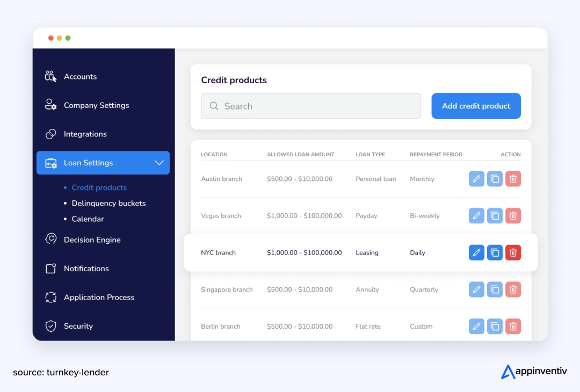The height and width of the screenshot is (392, 580).
Task: Click the Security shield icon
Action: (x=50, y=326)
